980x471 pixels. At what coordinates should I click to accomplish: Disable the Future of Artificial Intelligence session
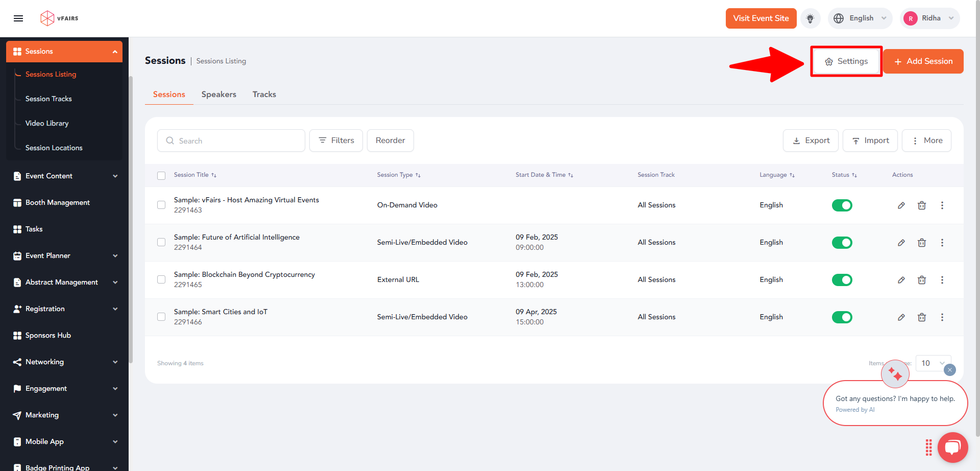842,243
